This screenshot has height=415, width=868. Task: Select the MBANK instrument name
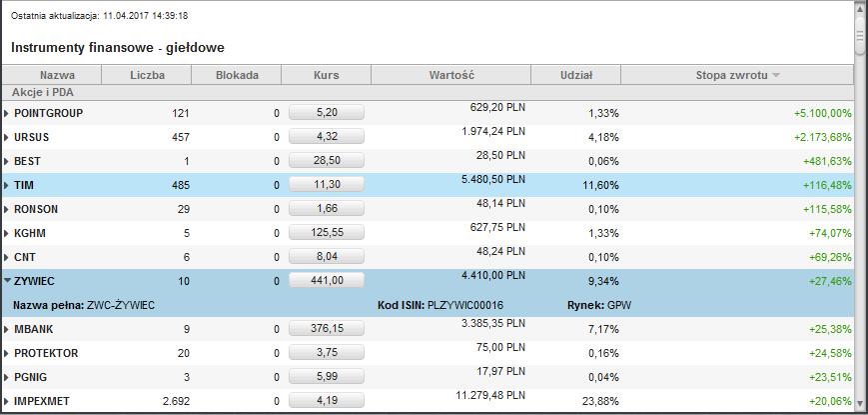[34, 329]
